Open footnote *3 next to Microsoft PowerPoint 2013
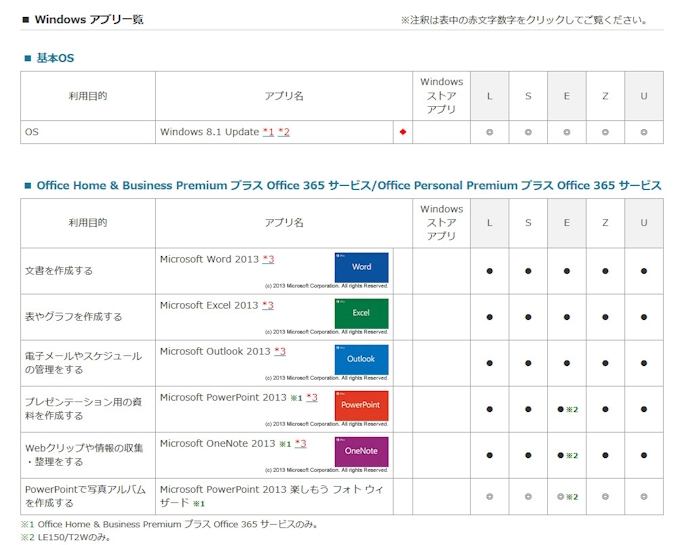The height and width of the screenshot is (545, 680). (x=312, y=398)
